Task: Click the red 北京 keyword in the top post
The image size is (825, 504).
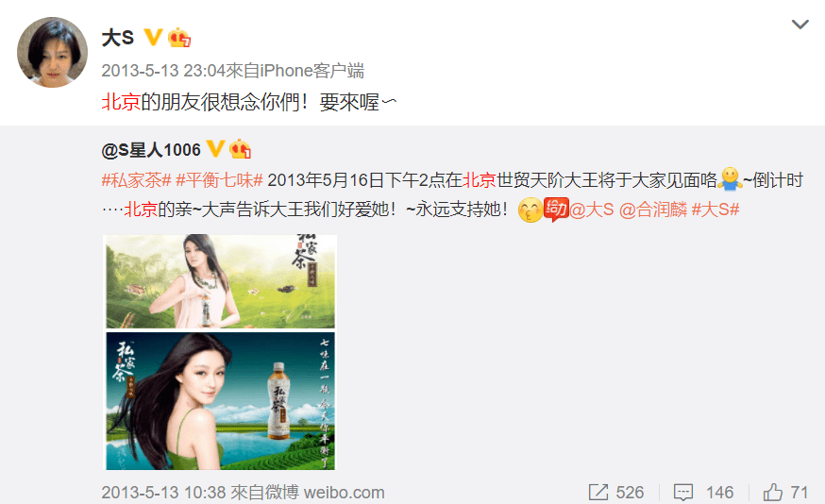Action: (121, 102)
